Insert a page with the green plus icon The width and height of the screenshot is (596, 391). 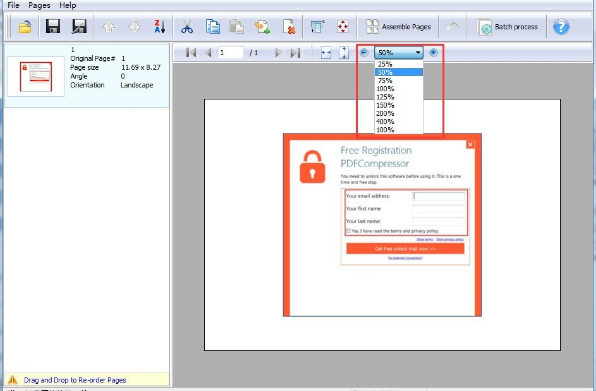(262, 27)
